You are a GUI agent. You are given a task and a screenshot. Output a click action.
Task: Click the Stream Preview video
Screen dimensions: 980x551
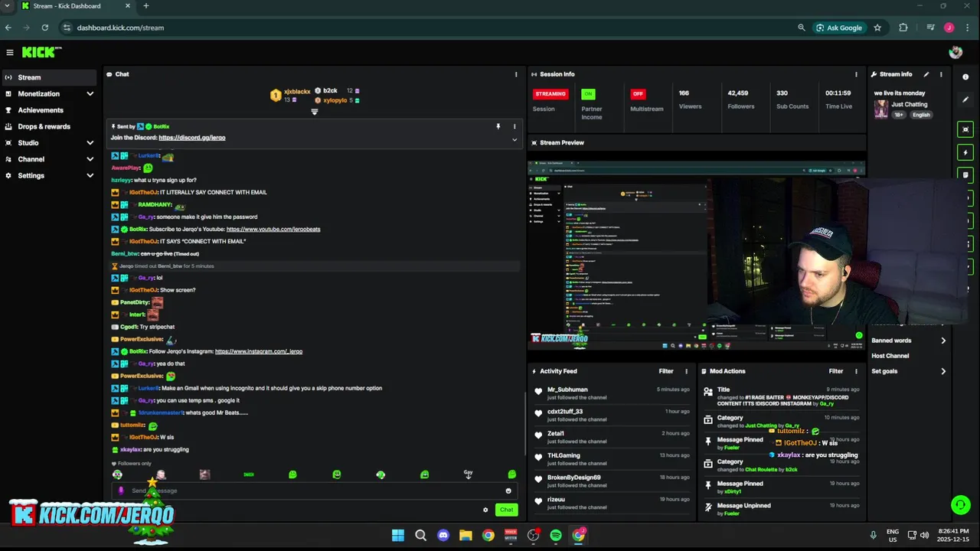pos(697,256)
